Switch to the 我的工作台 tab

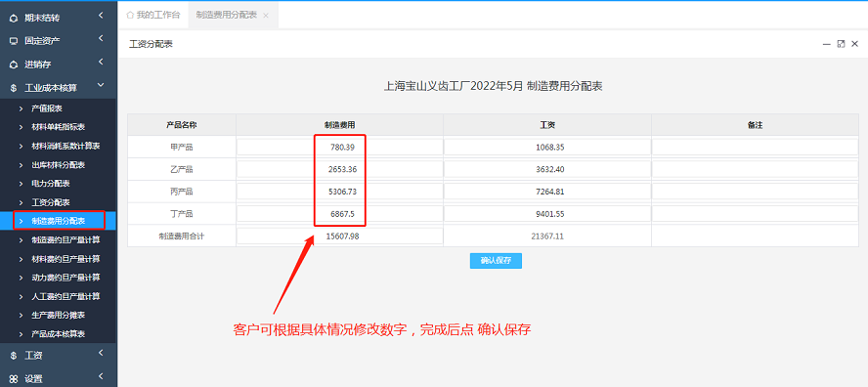[x=153, y=15]
